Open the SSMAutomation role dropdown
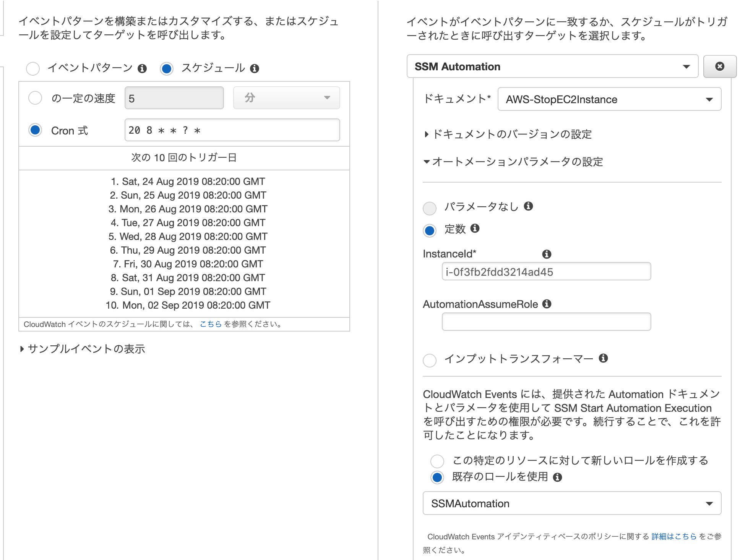The width and height of the screenshot is (740, 560). (572, 503)
